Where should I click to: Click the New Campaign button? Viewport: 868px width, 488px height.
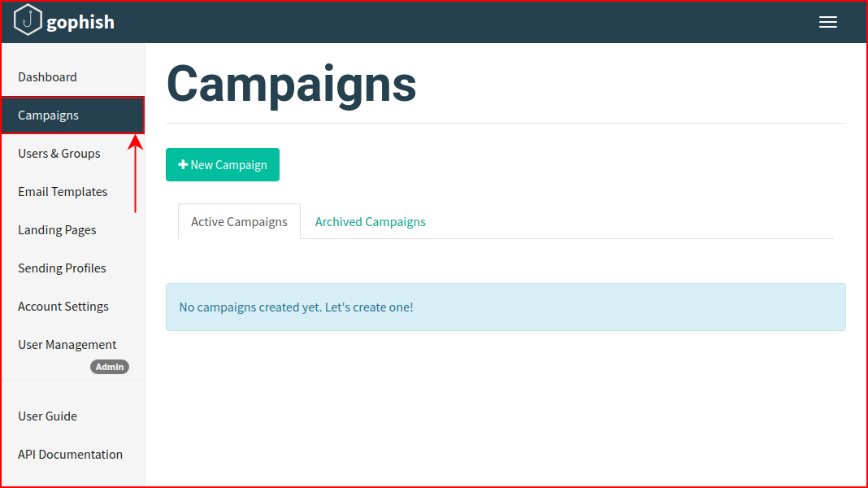point(223,164)
